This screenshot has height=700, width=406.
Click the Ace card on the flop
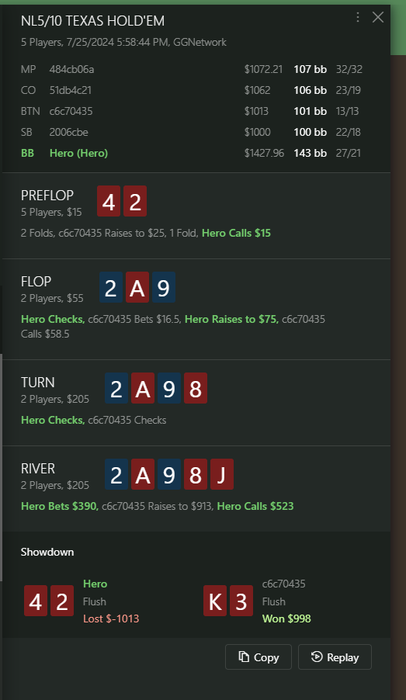[137, 288]
